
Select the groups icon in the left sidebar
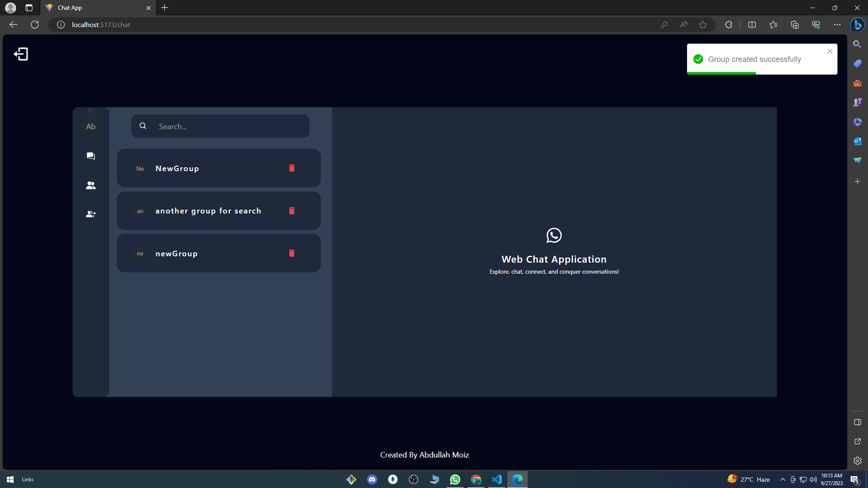(x=90, y=185)
